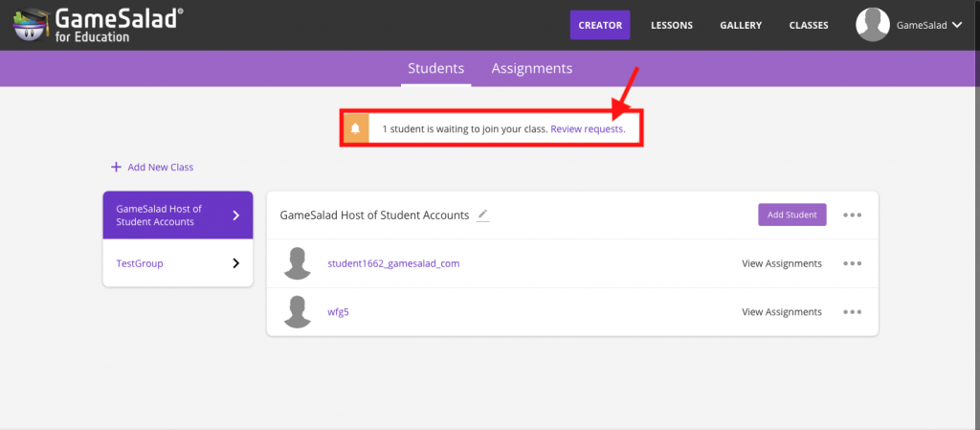The width and height of the screenshot is (980, 430).
Task: Navigate to CLASSES
Action: pos(809,26)
